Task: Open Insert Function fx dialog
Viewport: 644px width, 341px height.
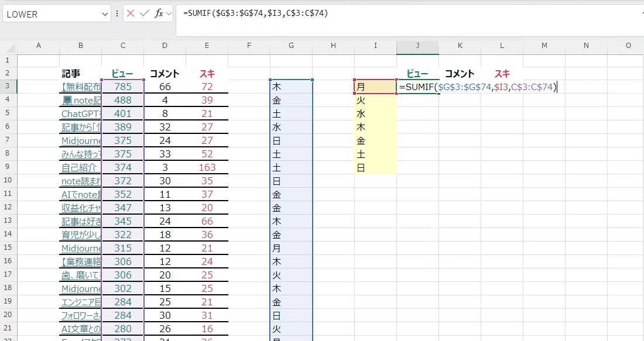Action: pyautogui.click(x=159, y=13)
